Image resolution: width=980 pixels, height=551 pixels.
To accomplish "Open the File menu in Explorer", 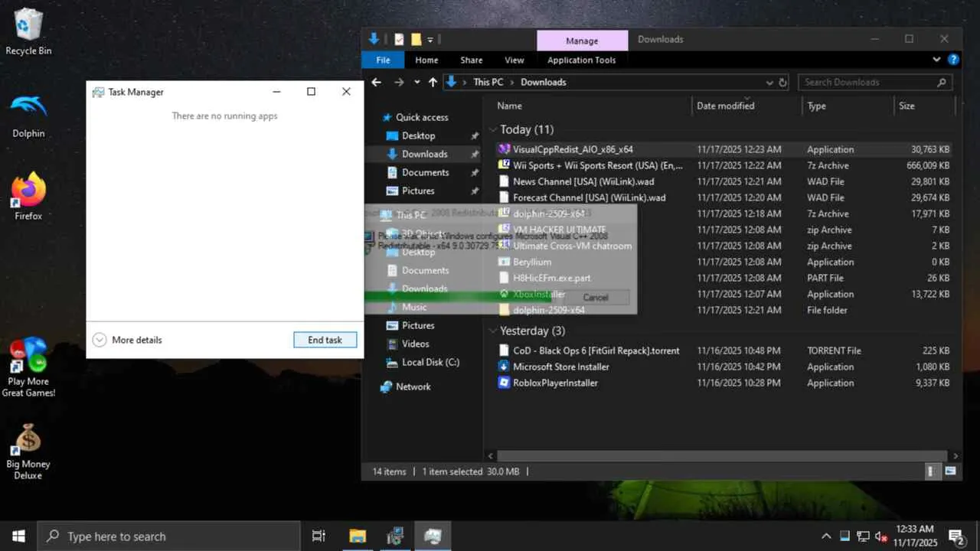I will [383, 60].
